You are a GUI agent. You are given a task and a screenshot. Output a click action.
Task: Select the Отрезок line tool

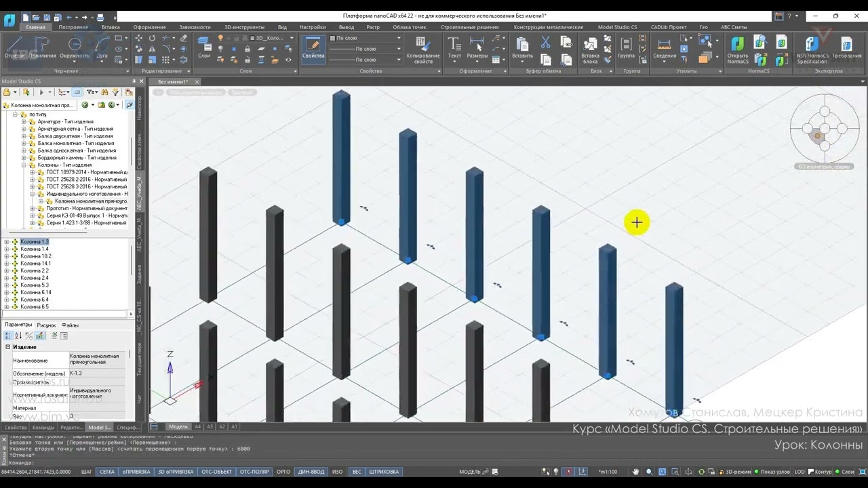tap(14, 48)
